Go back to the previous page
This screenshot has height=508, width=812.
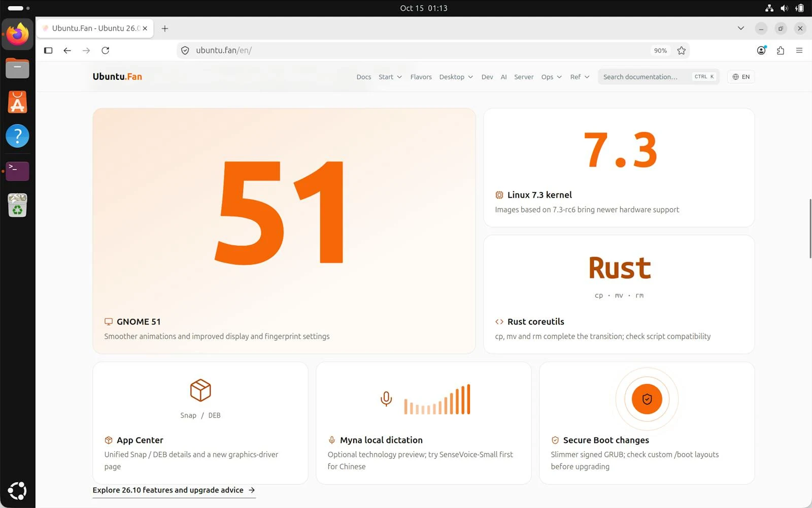67,50
